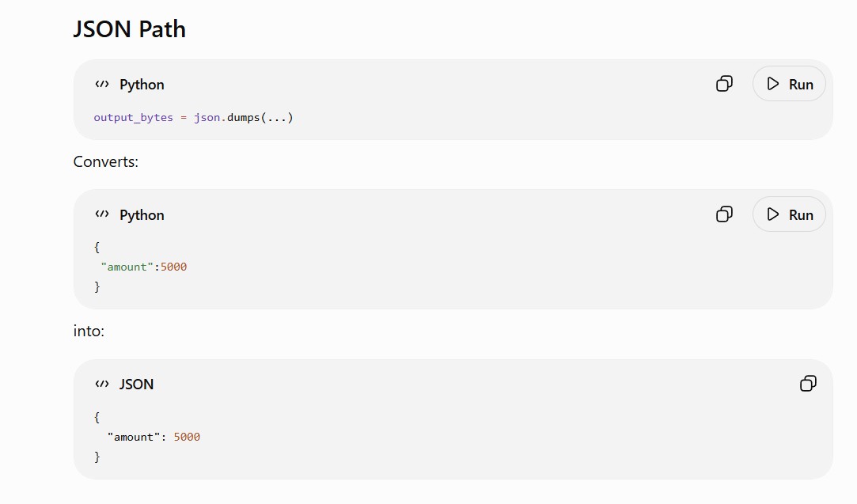
Task: Copy the second Python code block
Action: pyautogui.click(x=724, y=214)
